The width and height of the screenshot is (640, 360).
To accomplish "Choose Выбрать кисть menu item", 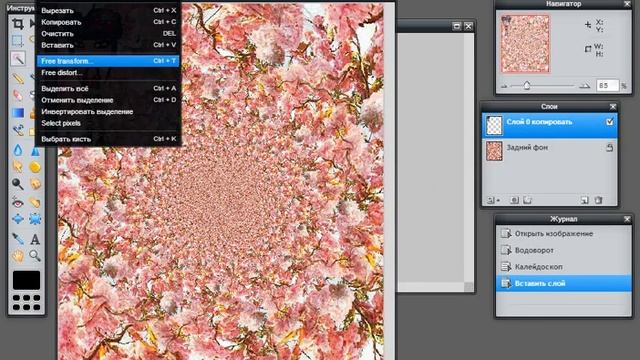I will (108, 139).
